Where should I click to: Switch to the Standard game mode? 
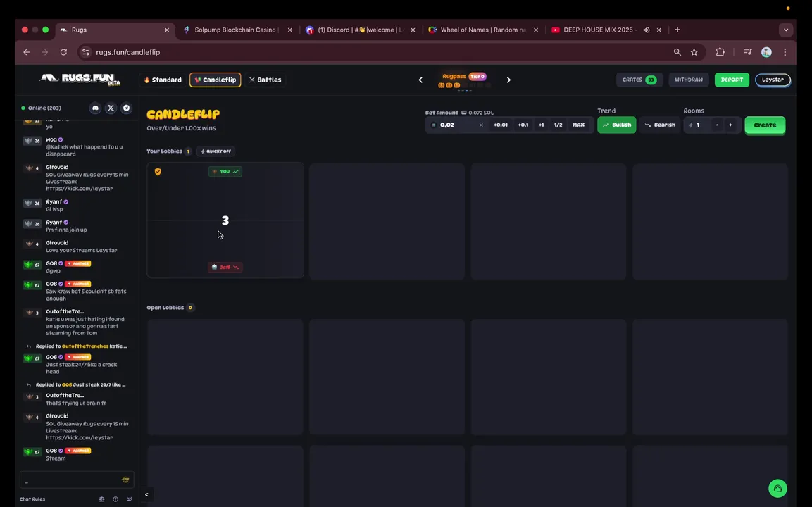pyautogui.click(x=163, y=80)
